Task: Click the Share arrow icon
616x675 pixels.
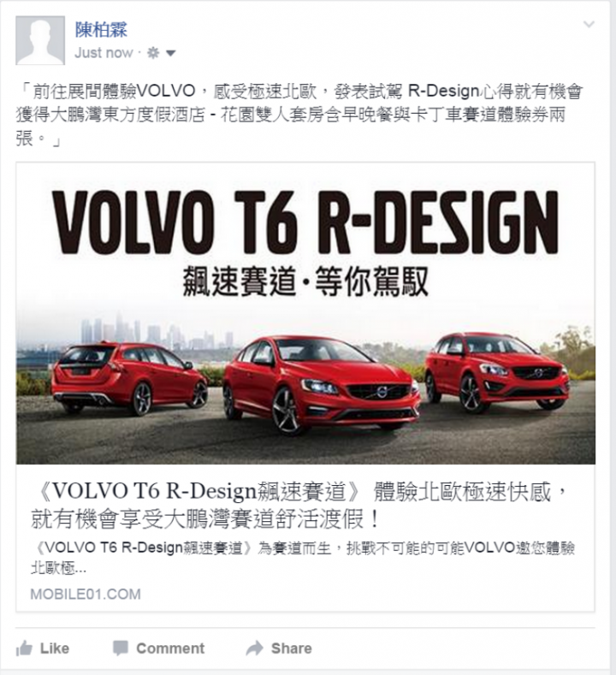Action: (254, 648)
